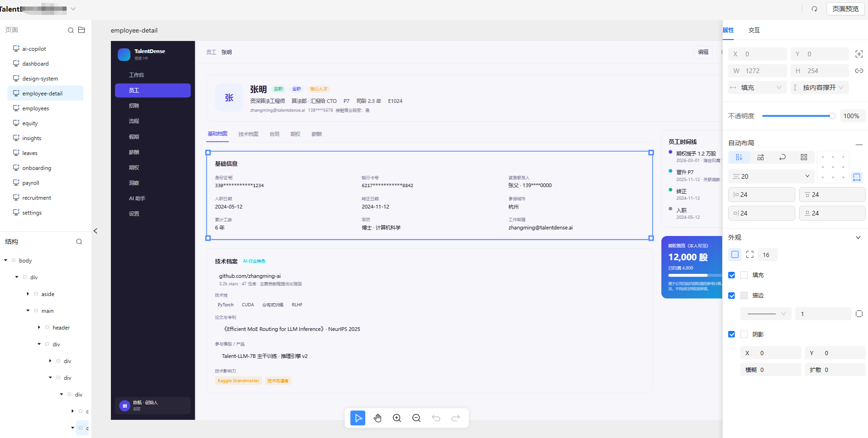Image resolution: width=868 pixels, height=438 pixels.
Task: Open the settings page
Action: 45,213
